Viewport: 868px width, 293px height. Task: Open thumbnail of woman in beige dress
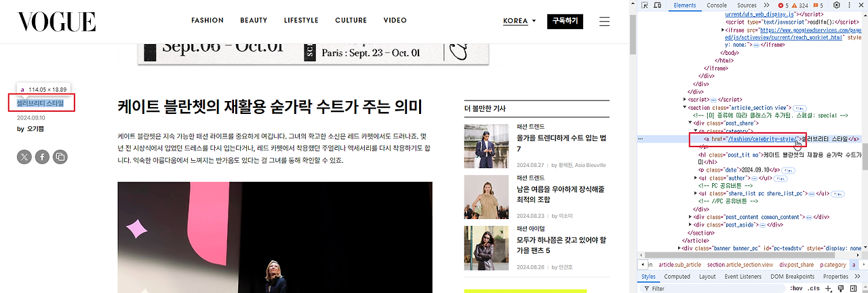486,197
